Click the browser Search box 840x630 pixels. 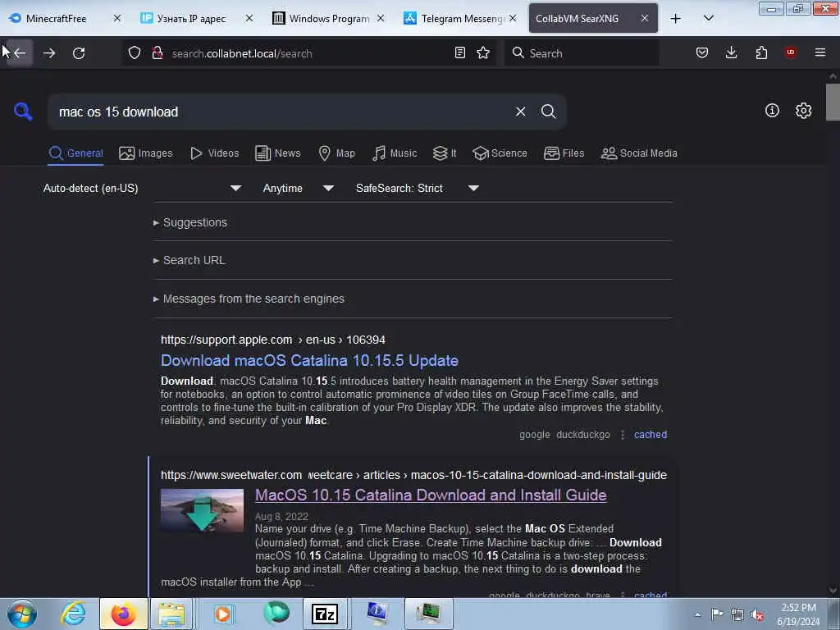[x=582, y=53]
